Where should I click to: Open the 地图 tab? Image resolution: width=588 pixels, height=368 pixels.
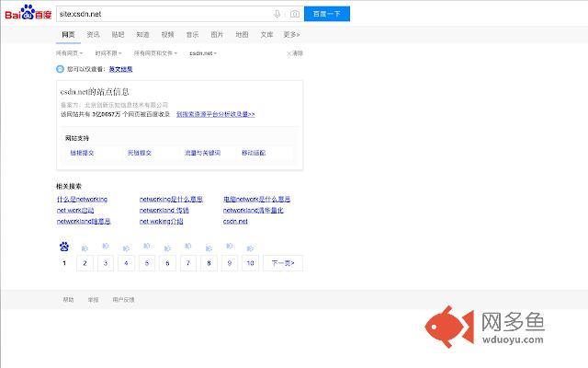[x=242, y=35]
